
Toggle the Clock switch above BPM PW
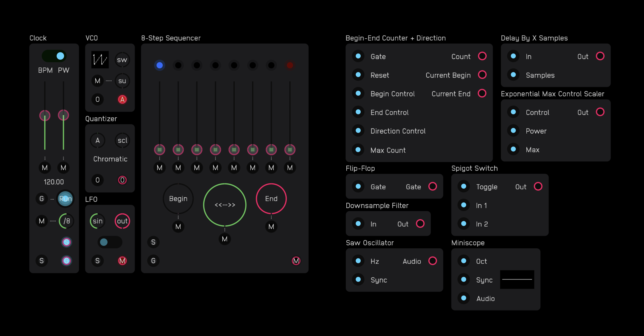coord(54,56)
